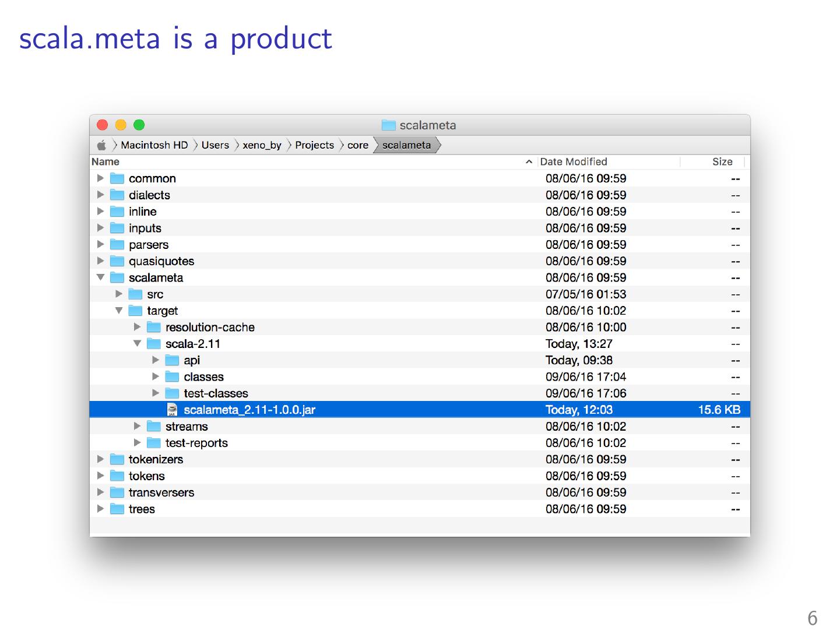Sort by the Size column header
This screenshot has width=840, height=630.
722,162
